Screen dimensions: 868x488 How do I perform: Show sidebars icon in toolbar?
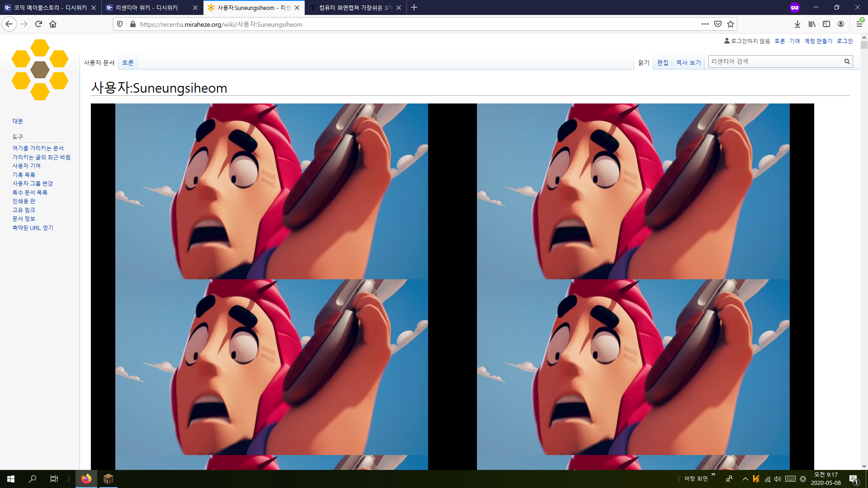(x=826, y=24)
